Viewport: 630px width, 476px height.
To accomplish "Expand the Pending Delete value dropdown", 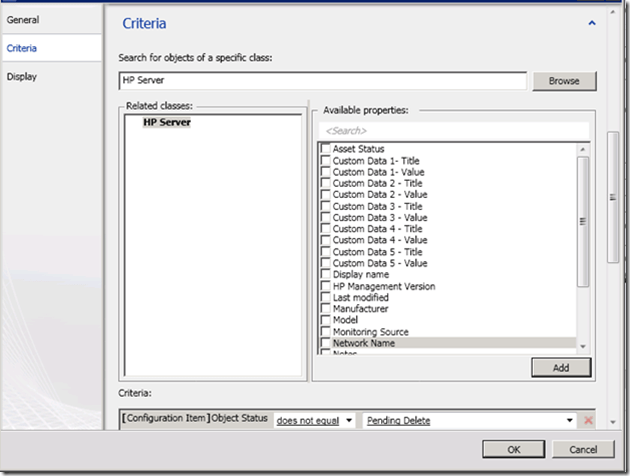I will [x=570, y=420].
